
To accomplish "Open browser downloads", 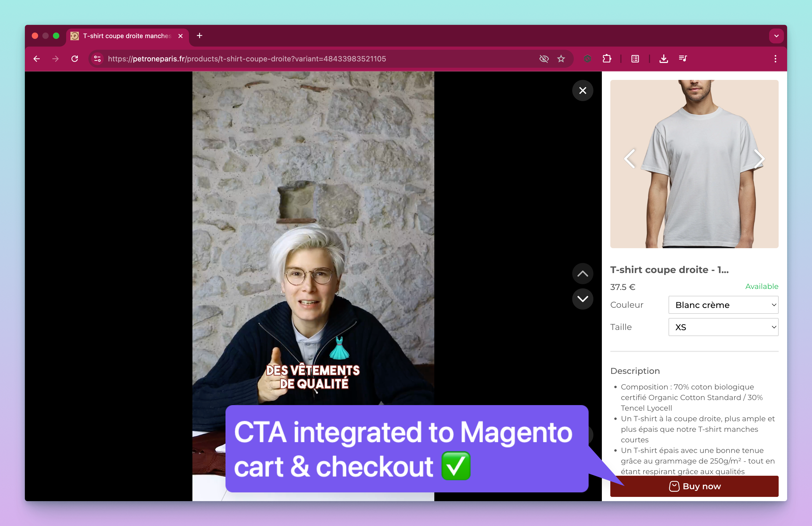I will pos(664,59).
